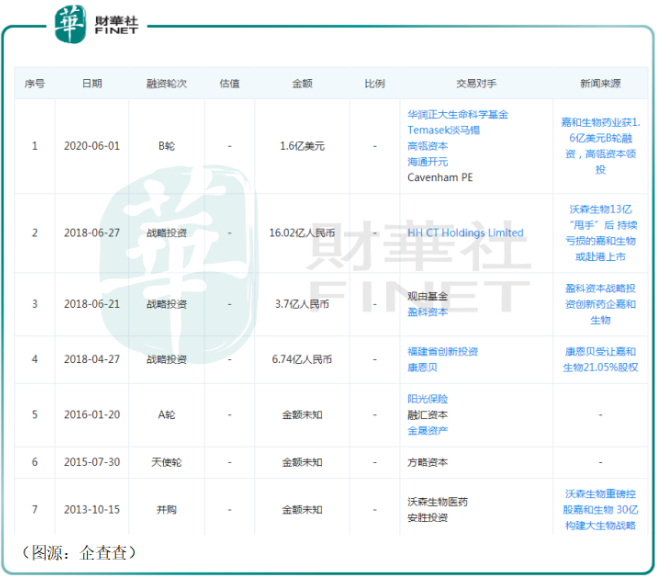Open news link 沃森生物重磅控股嘉和生物
This screenshot has width=657, height=577.
tap(600, 510)
